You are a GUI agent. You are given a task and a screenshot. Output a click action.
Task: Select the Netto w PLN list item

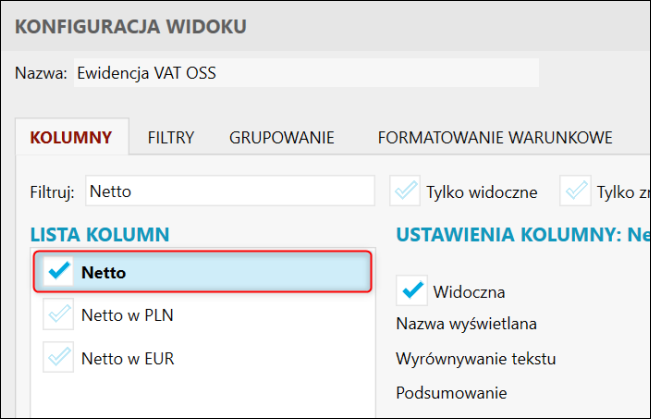[120, 315]
